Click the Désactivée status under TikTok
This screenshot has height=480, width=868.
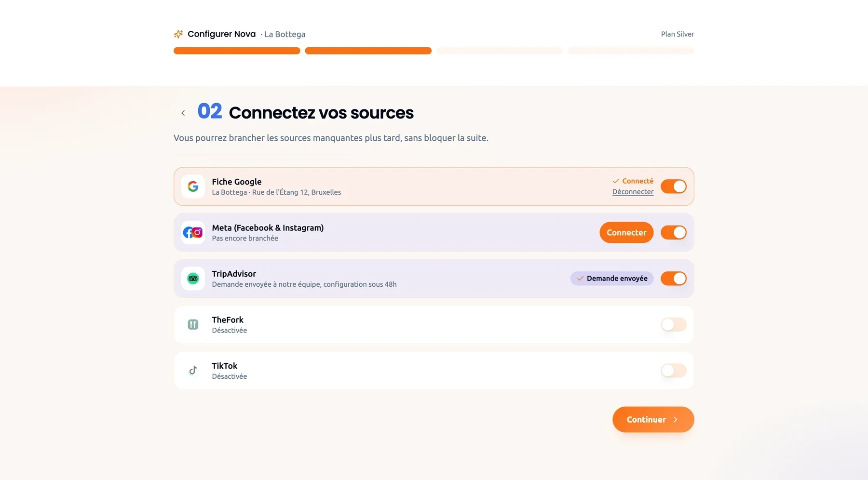(x=230, y=376)
